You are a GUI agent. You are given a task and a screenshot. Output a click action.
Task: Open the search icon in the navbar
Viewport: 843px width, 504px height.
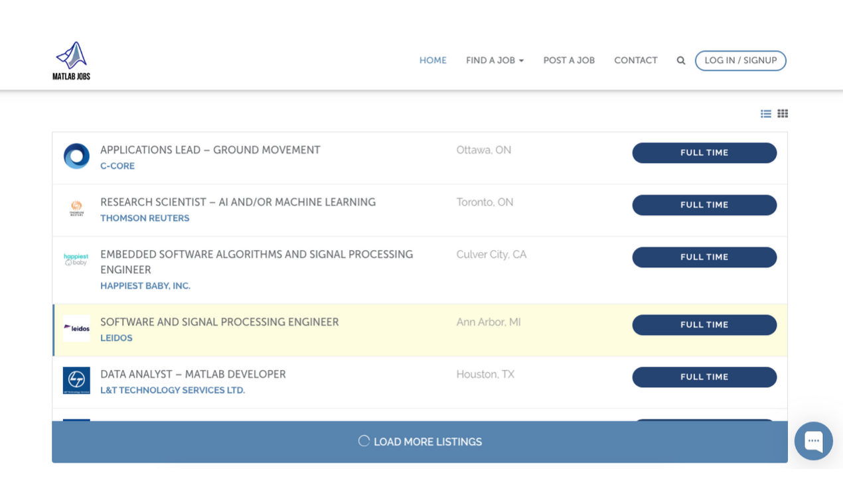click(680, 60)
